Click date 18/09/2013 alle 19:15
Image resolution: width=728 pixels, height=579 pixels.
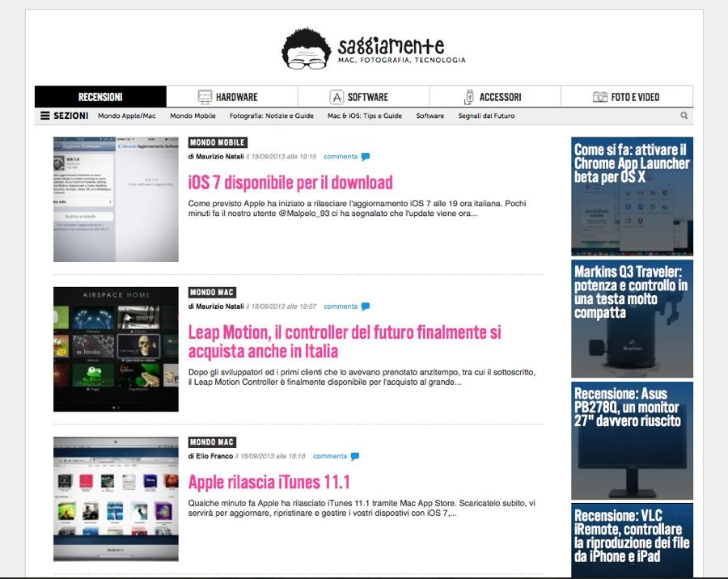pyautogui.click(x=284, y=156)
